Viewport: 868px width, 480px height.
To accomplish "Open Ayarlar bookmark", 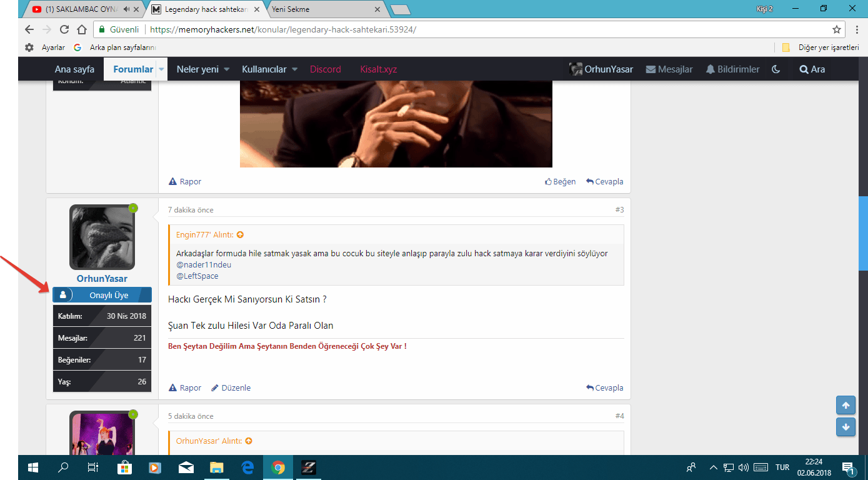I will (x=45, y=47).
